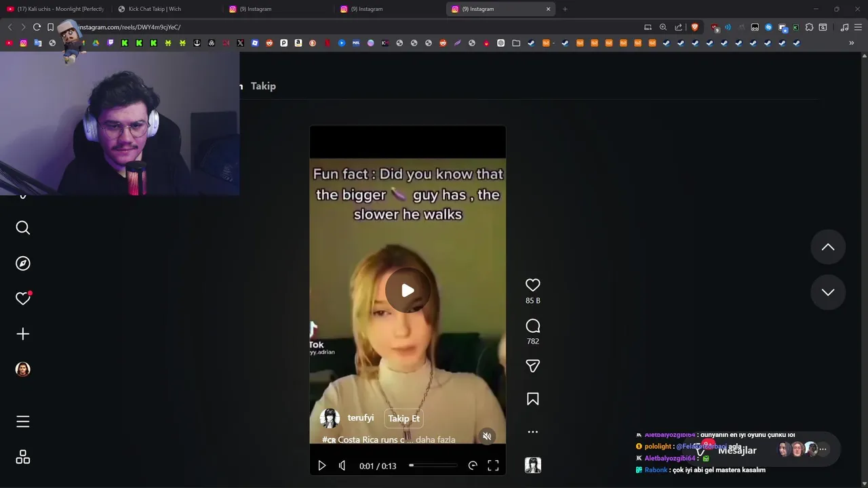Open the messages panel three-dot options
The height and width of the screenshot is (488, 868).
click(823, 449)
